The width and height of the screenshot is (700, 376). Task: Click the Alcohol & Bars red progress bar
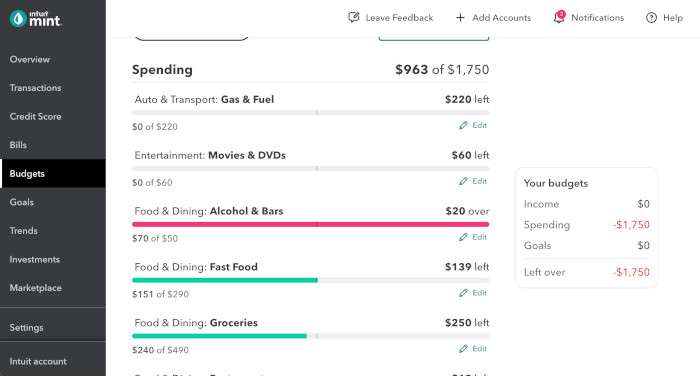tap(311, 224)
